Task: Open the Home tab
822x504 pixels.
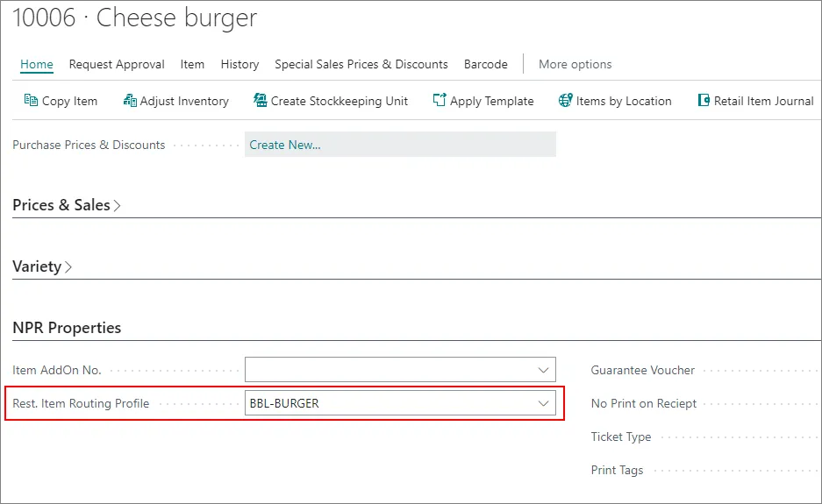Action: [x=37, y=65]
